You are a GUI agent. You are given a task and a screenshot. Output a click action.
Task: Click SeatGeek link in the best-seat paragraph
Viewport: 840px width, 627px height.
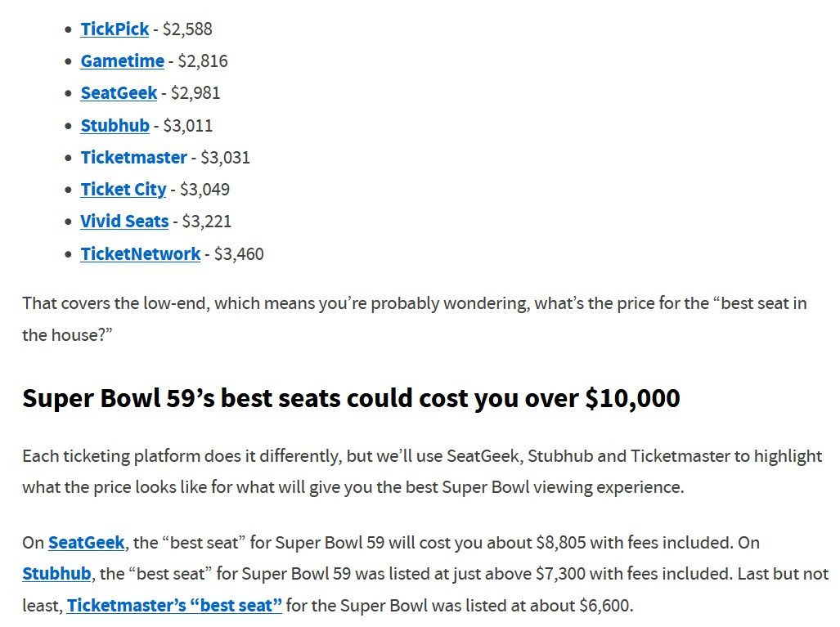point(86,543)
